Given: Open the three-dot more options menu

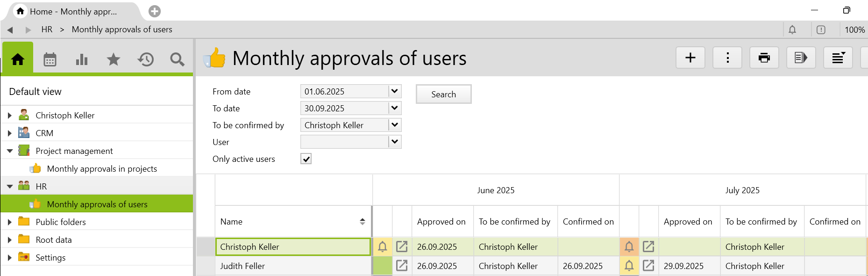Looking at the screenshot, I should click(727, 58).
